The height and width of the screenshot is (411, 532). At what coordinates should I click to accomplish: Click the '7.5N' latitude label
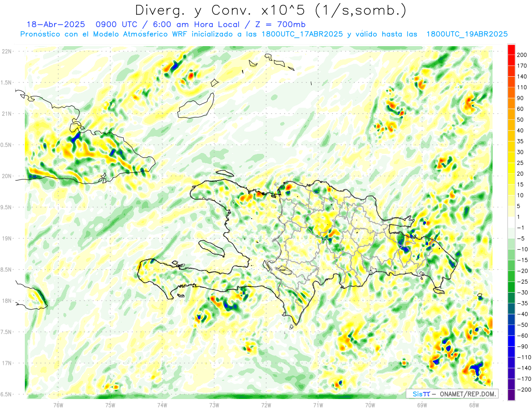click(7, 332)
